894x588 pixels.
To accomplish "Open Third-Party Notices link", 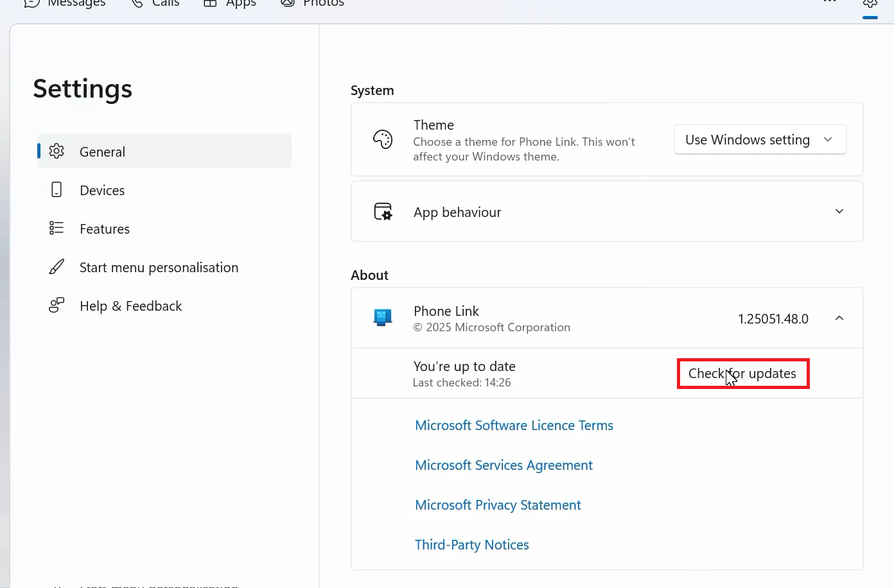I will tap(472, 545).
